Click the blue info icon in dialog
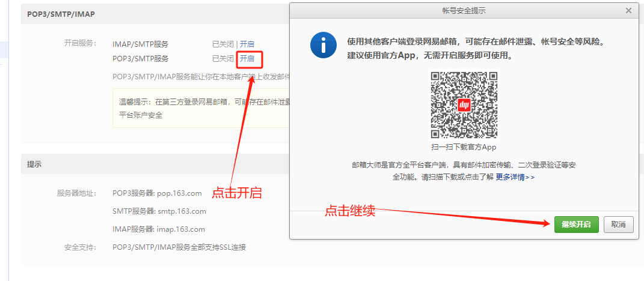The image size is (644, 281). coord(324,44)
